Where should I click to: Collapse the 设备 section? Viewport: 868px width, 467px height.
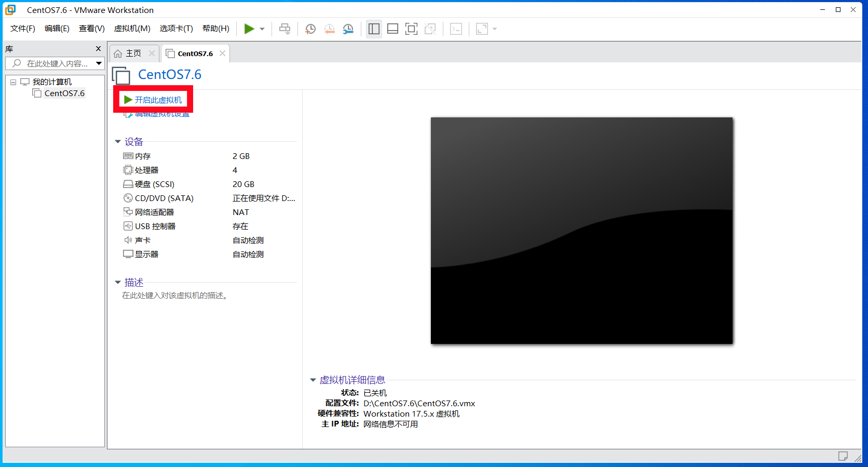click(x=118, y=142)
